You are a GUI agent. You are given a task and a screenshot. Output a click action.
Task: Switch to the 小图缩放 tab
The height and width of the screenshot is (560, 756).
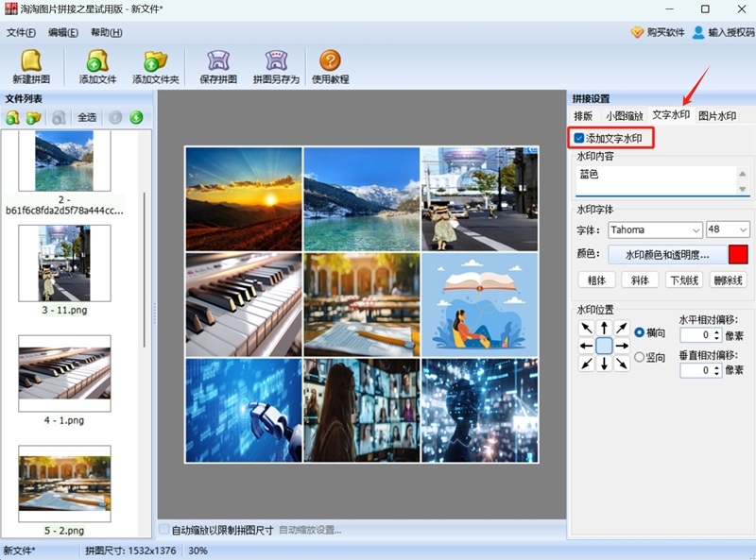tap(625, 115)
